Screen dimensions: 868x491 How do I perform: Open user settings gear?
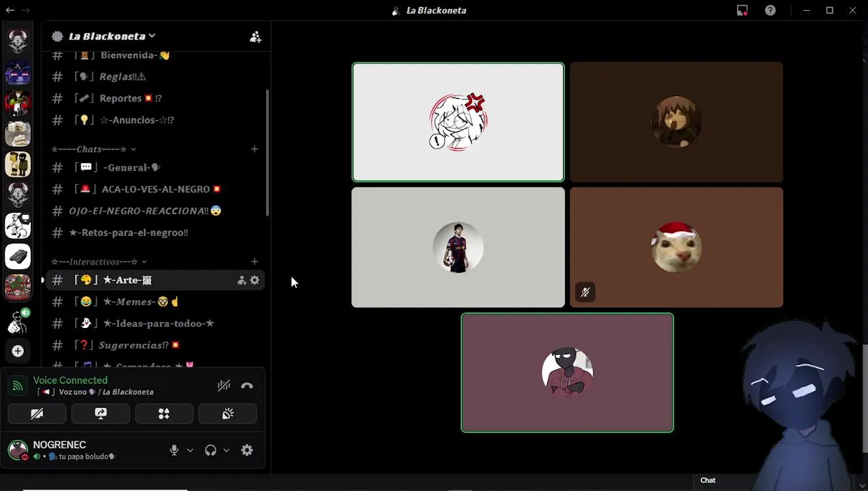[x=247, y=450]
